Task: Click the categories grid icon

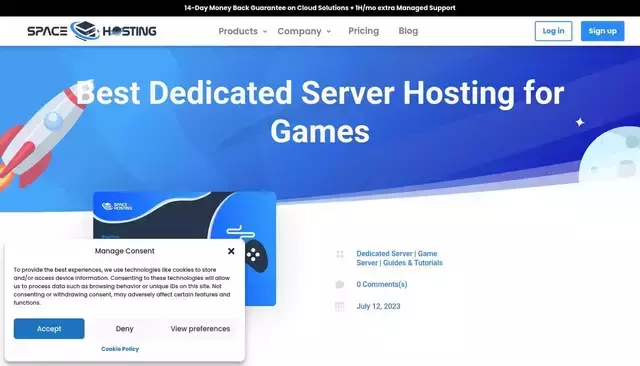Action: pos(340,254)
